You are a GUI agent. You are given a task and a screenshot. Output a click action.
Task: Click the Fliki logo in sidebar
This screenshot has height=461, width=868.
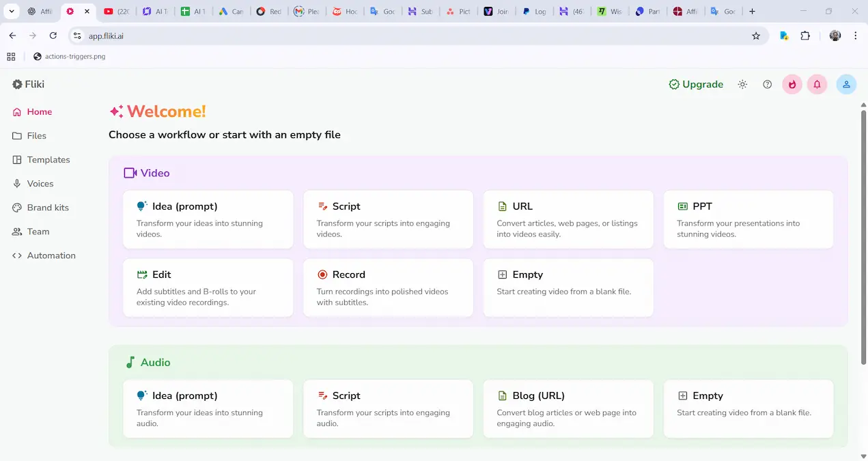[28, 85]
